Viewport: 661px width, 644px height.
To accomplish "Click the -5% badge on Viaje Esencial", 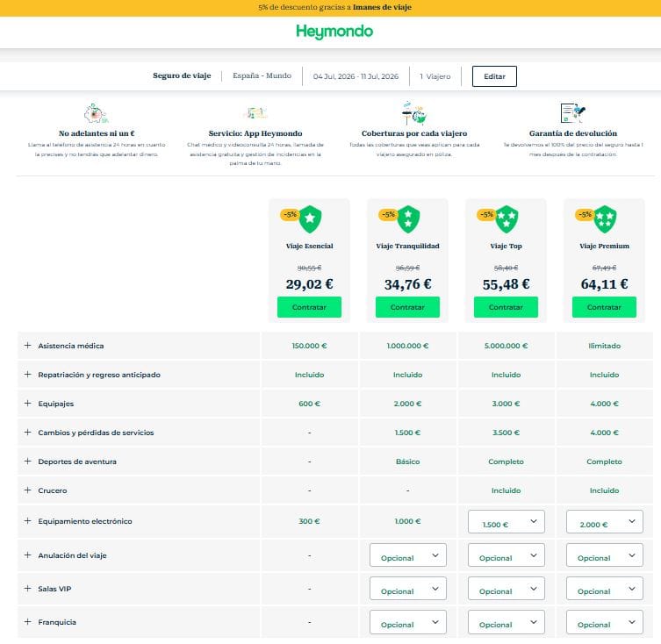I will click(290, 215).
